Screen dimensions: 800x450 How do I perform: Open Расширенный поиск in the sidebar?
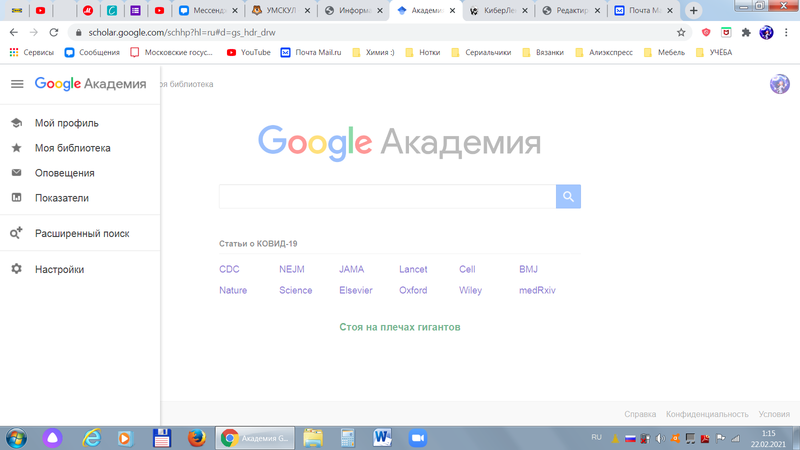coord(82,233)
